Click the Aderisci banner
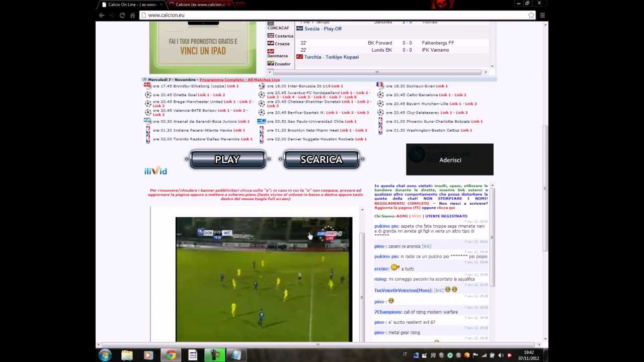Screen dimensions: 644x362 [450, 159]
